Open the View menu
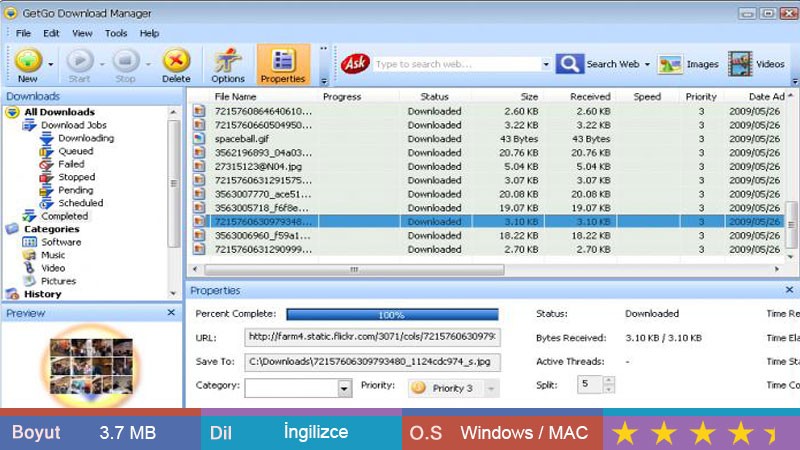The image size is (800, 450). (82, 33)
